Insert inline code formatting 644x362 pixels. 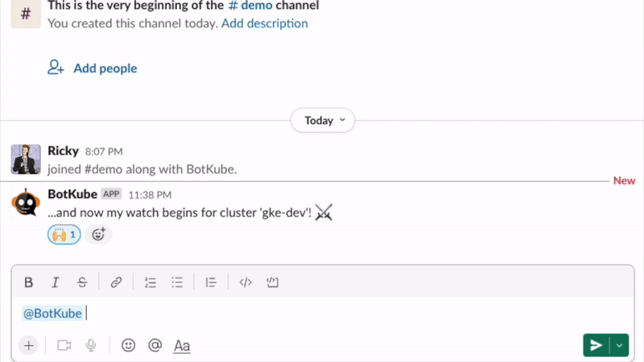(246, 282)
